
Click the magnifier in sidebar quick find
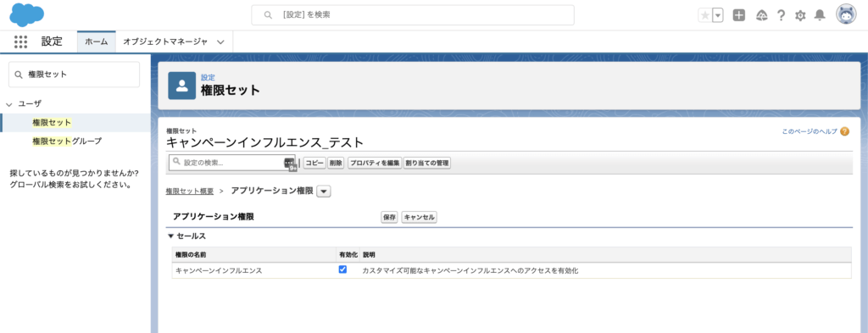[19, 75]
